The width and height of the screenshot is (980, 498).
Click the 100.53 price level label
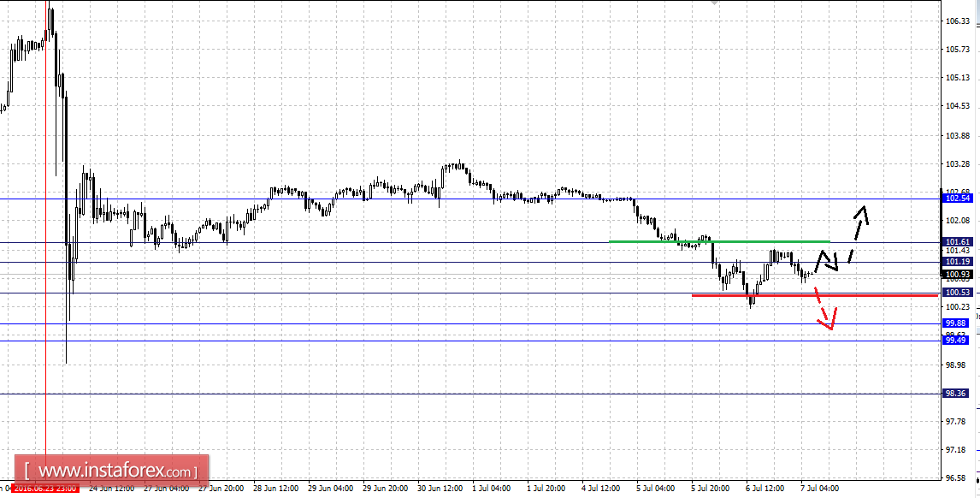click(958, 293)
